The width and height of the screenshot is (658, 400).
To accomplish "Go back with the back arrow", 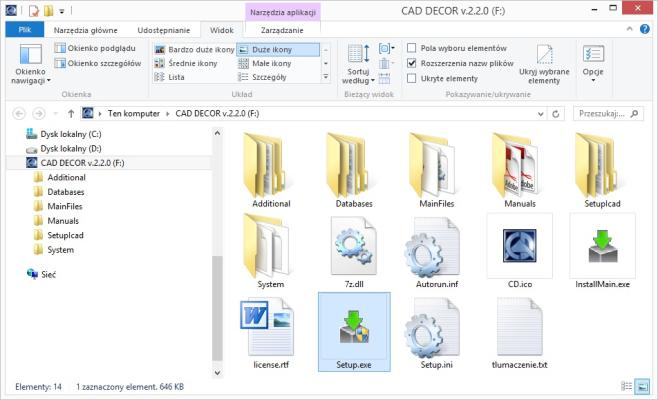I will (x=19, y=114).
